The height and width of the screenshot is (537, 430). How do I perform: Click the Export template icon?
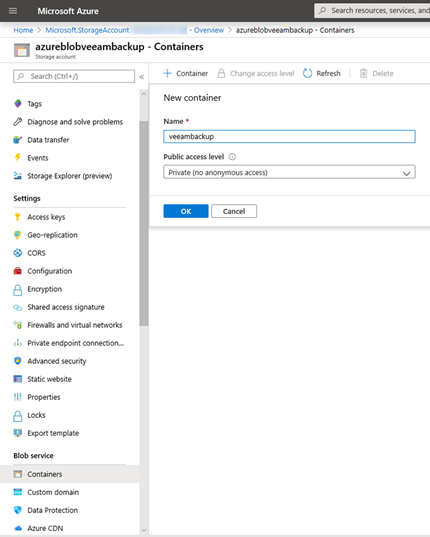click(x=17, y=433)
